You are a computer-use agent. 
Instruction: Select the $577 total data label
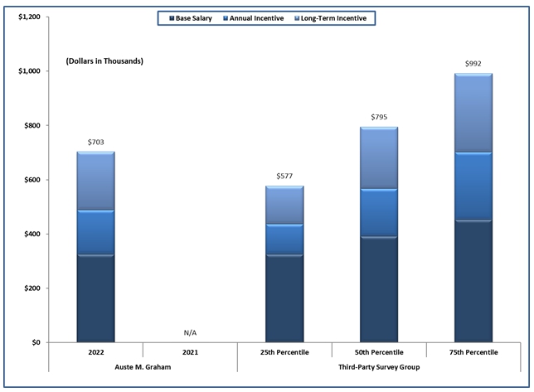click(x=284, y=177)
